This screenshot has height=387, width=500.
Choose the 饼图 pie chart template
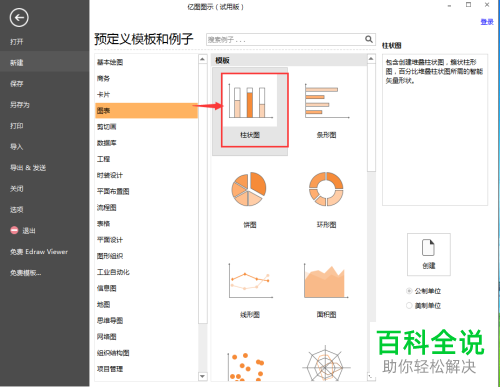250,200
